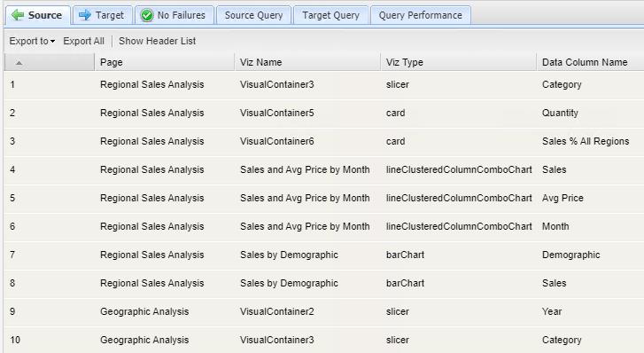Select the VisualContainer3 cell in row 1
This screenshot has width=644, height=353.
click(x=276, y=85)
